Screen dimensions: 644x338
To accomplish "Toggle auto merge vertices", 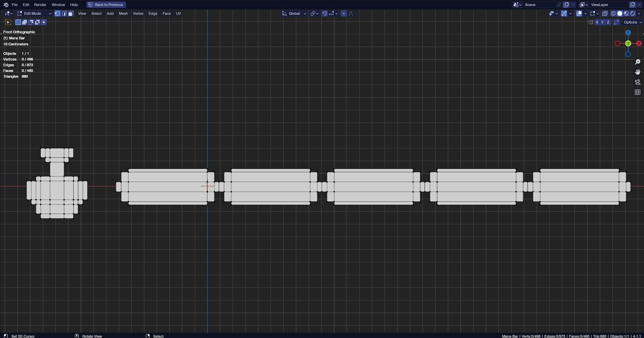I will 616,22.
